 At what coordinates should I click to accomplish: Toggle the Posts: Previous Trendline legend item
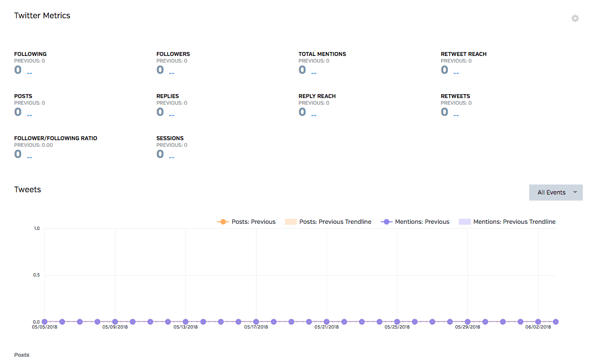[x=328, y=222]
